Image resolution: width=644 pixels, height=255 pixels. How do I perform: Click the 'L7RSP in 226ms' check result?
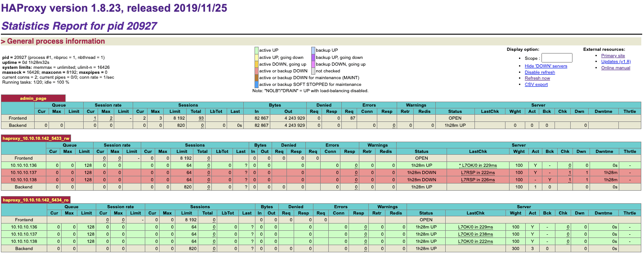[x=478, y=179]
